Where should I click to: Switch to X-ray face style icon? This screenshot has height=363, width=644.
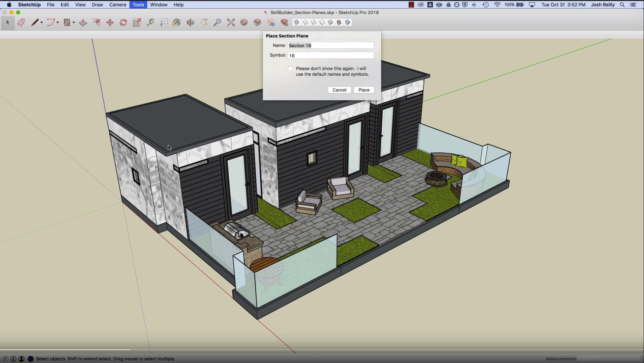click(297, 22)
